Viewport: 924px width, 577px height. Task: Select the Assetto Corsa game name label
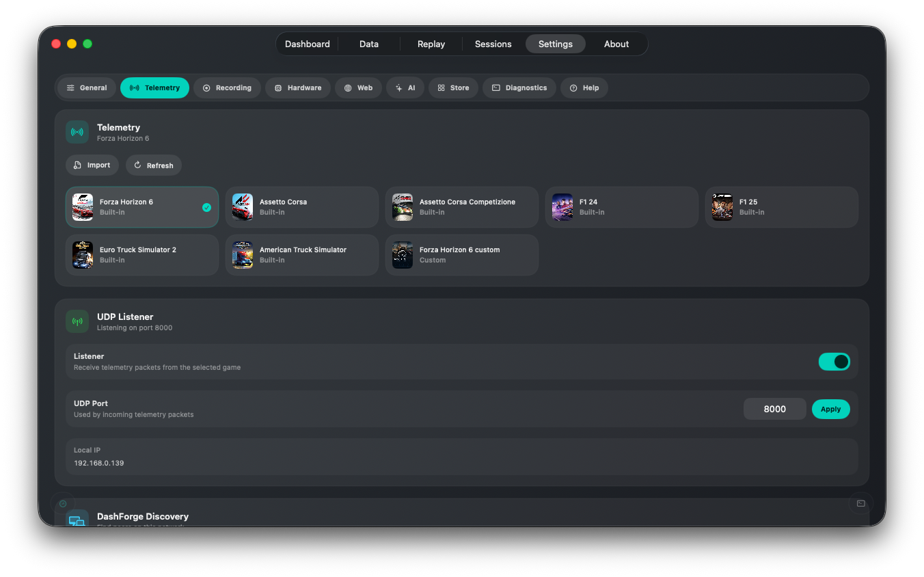(x=283, y=202)
